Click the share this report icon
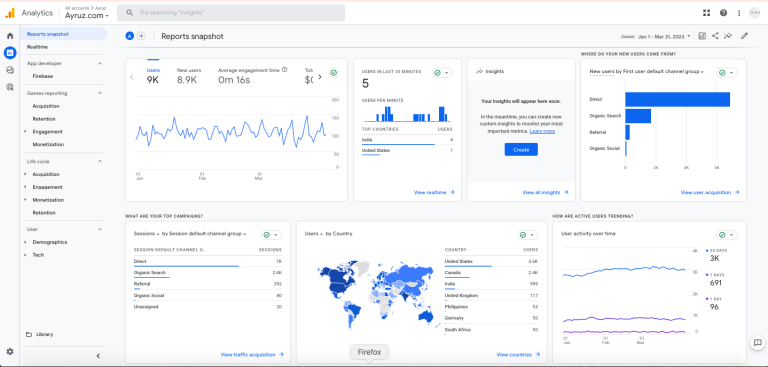 pyautogui.click(x=715, y=36)
